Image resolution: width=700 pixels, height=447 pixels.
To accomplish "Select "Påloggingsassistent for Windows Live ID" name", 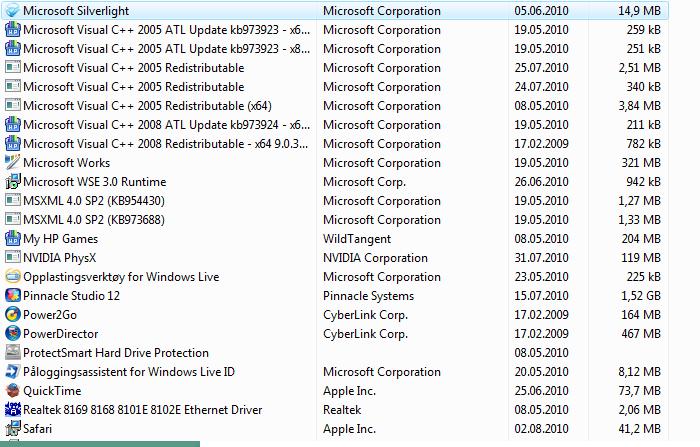I will coord(129,372).
